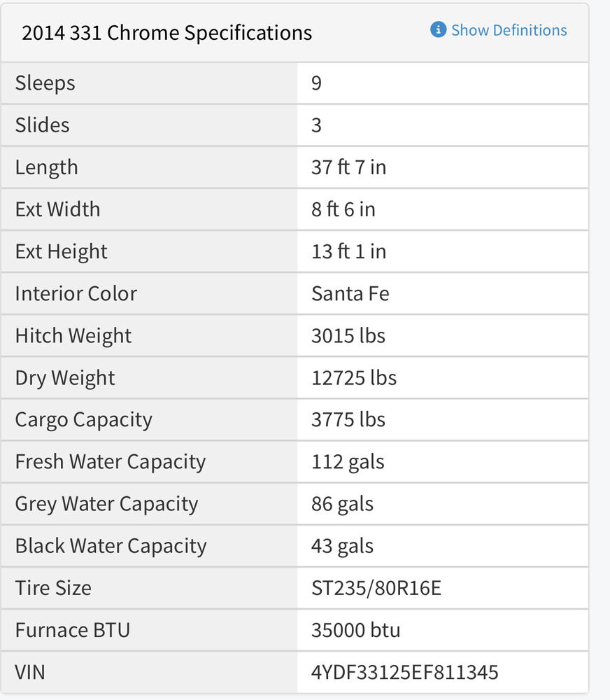Image resolution: width=610 pixels, height=700 pixels.
Task: Select the Length value 37 ft 7 in
Action: (x=348, y=167)
